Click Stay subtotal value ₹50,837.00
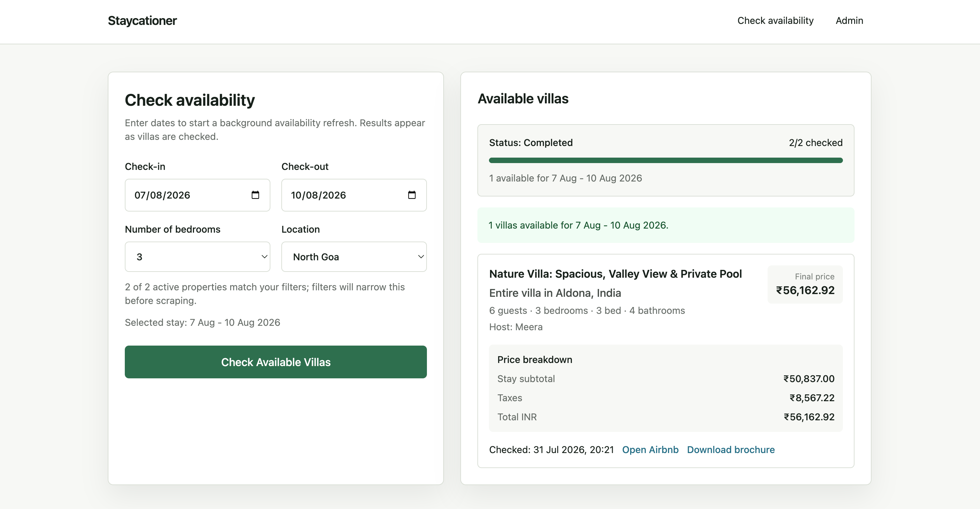 pyautogui.click(x=809, y=378)
